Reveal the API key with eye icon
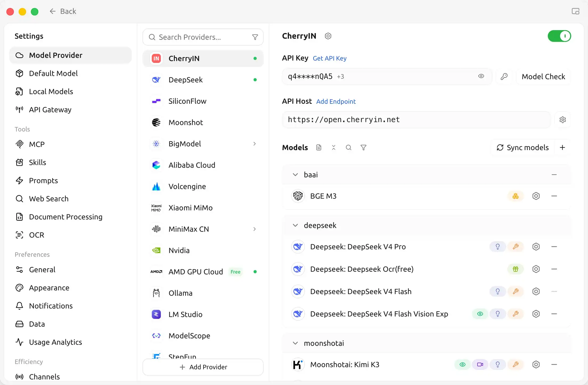Viewport: 588px width, 385px height. (x=481, y=76)
